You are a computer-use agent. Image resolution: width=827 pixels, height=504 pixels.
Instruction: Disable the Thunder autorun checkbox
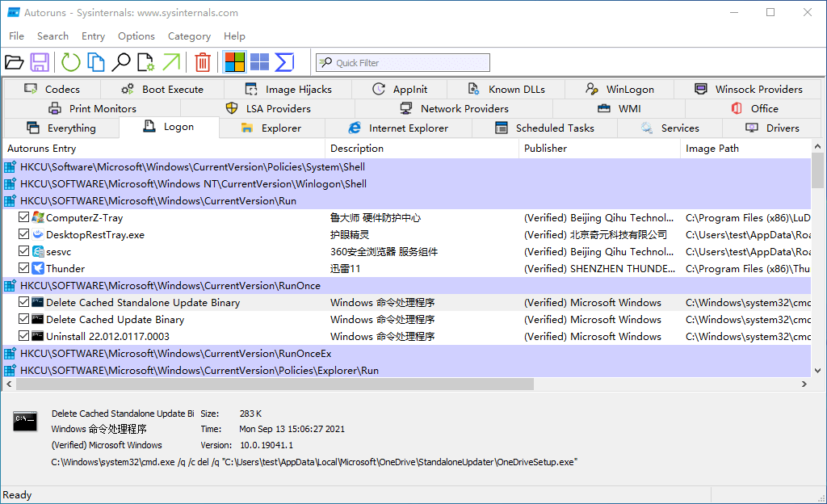23,268
